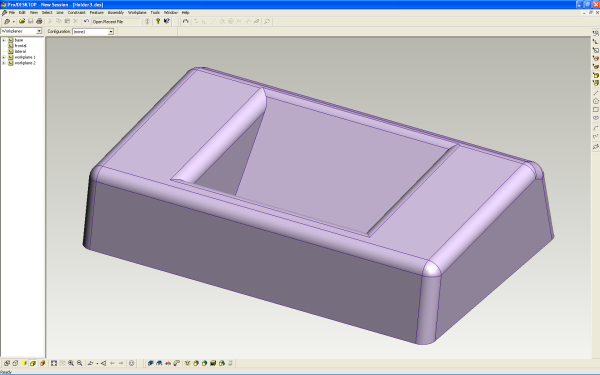Viewport: 600px width, 375px height.
Task: Toggle the transparent shaded display icon
Action: coord(42,363)
